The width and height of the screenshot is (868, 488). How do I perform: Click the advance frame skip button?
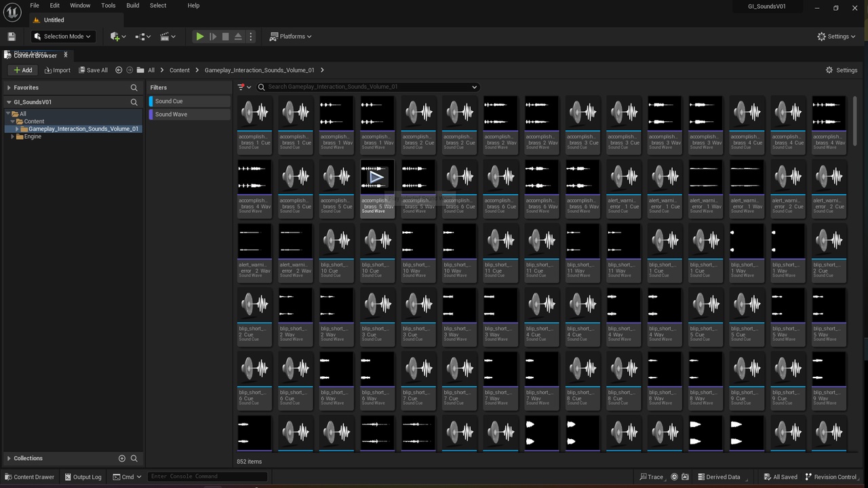click(x=213, y=37)
